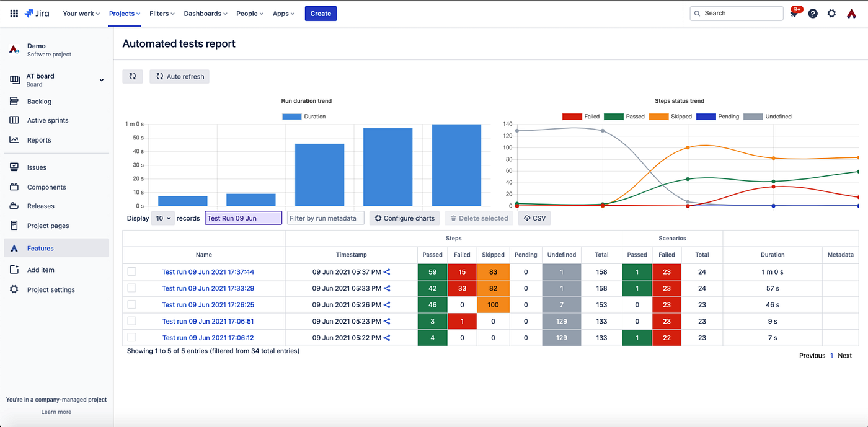Refresh the report with the refresh icon
This screenshot has width=868, height=427.
[132, 76]
